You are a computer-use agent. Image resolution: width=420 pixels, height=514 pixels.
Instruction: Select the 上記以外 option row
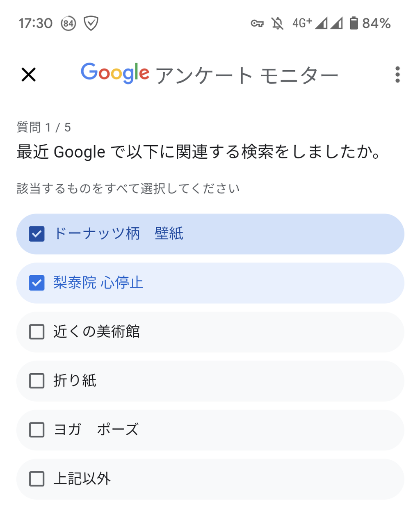(210, 479)
